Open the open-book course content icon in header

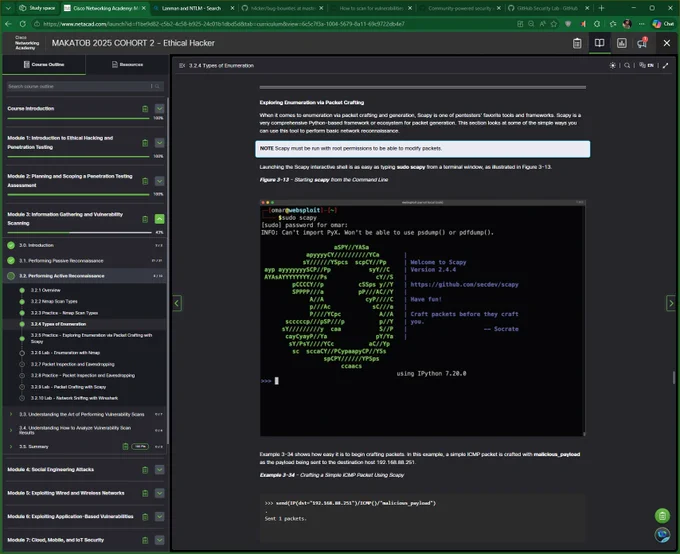pyautogui.click(x=599, y=43)
